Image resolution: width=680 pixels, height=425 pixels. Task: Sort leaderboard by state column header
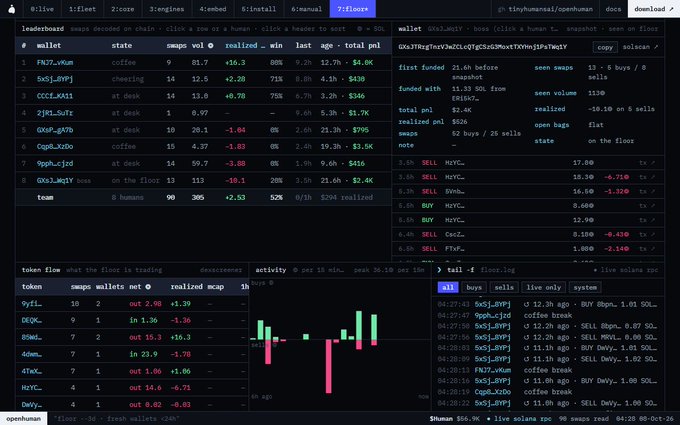tap(121, 46)
